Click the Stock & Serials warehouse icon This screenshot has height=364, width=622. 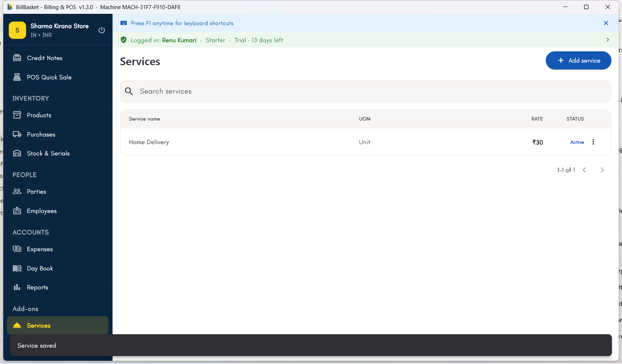(x=17, y=153)
